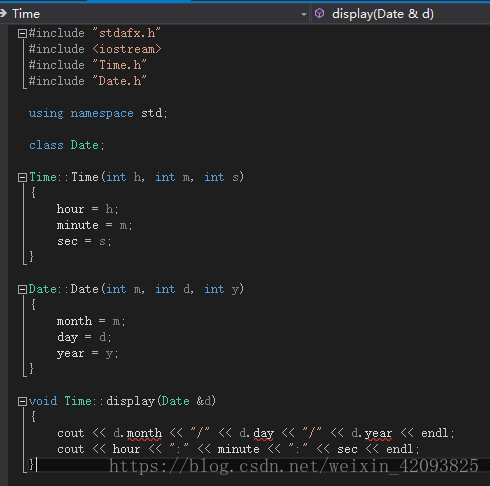Image resolution: width=490 pixels, height=486 pixels.
Task: Click the purple cube icon beside display(Date & d)
Action: pos(319,14)
